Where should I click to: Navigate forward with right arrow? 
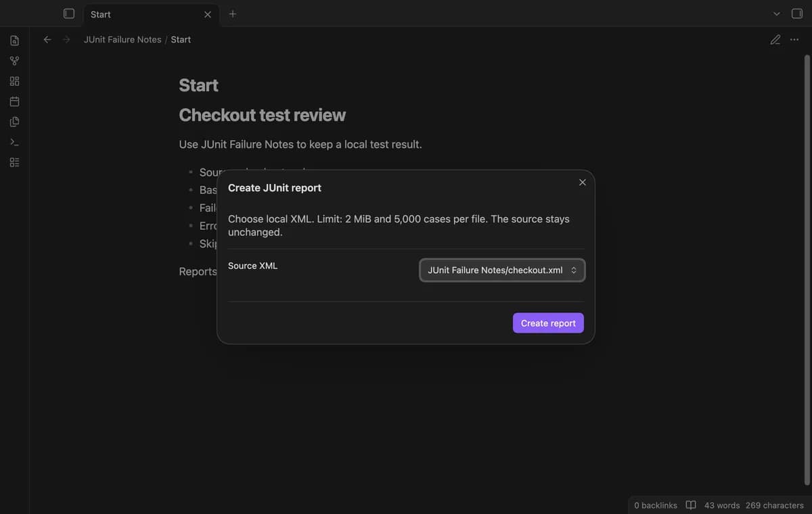pyautogui.click(x=66, y=39)
